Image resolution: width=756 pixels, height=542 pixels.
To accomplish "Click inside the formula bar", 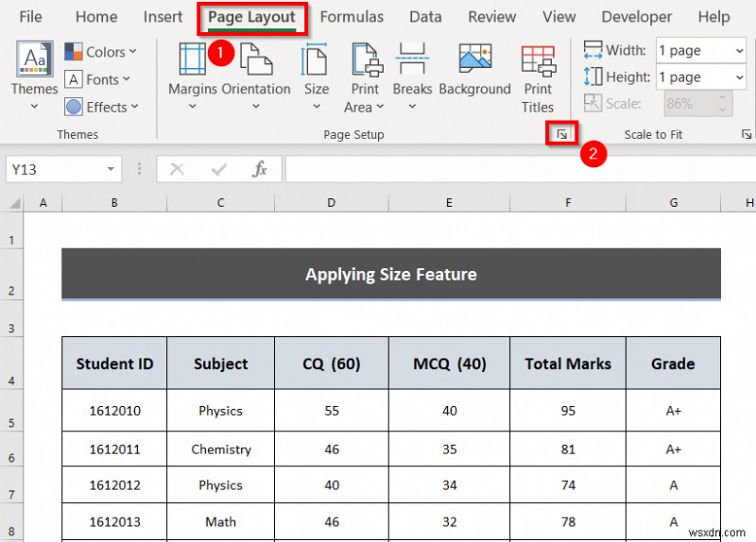I will click(521, 169).
